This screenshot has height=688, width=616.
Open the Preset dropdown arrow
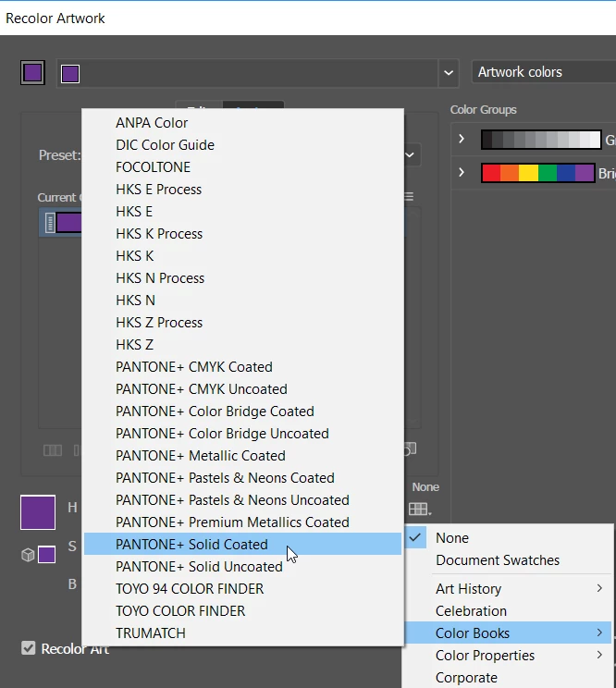coord(410,154)
